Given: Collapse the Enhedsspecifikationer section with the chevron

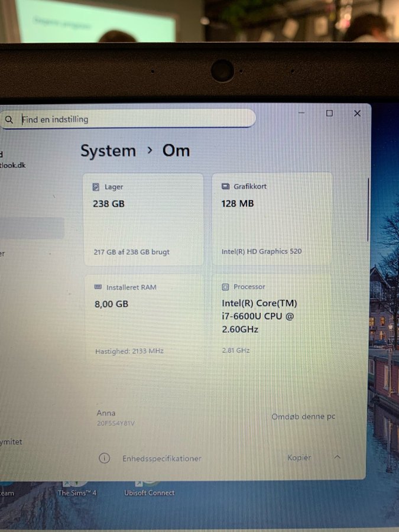Looking at the screenshot, I should (x=337, y=457).
